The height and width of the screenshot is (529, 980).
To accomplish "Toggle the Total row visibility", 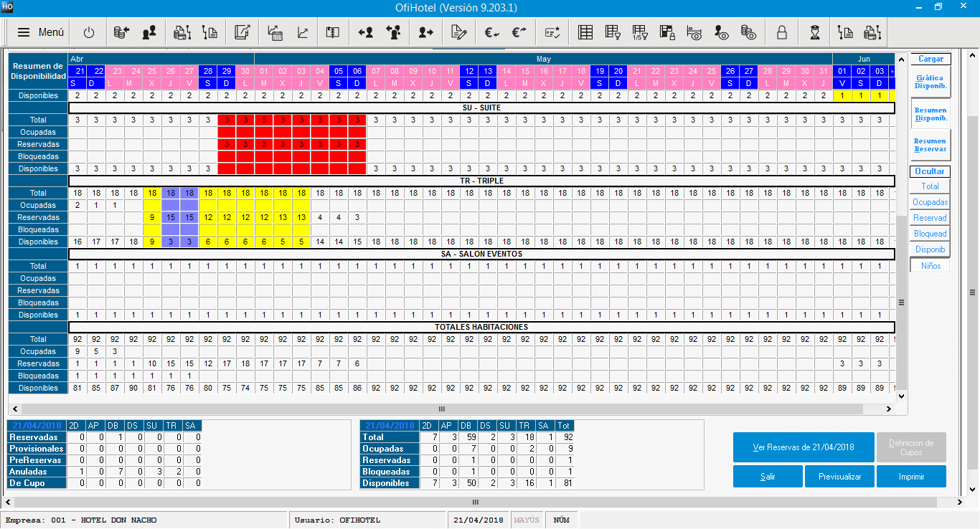I will (929, 186).
